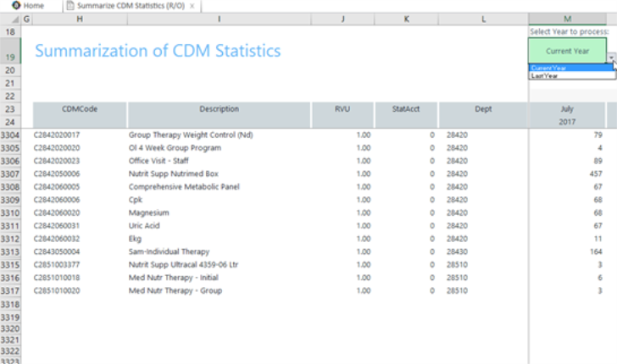Click the Home tab icon
The height and width of the screenshot is (364, 617).
tap(15, 6)
